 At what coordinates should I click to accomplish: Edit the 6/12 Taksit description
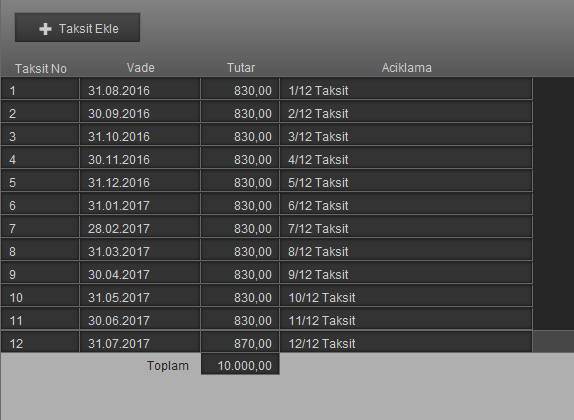[x=406, y=204]
